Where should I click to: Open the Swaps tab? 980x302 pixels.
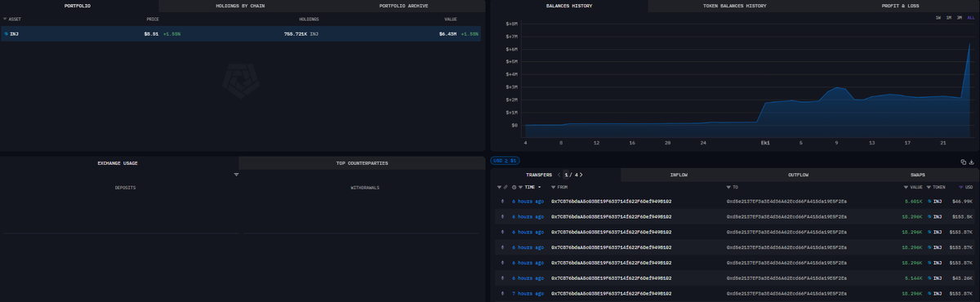918,175
